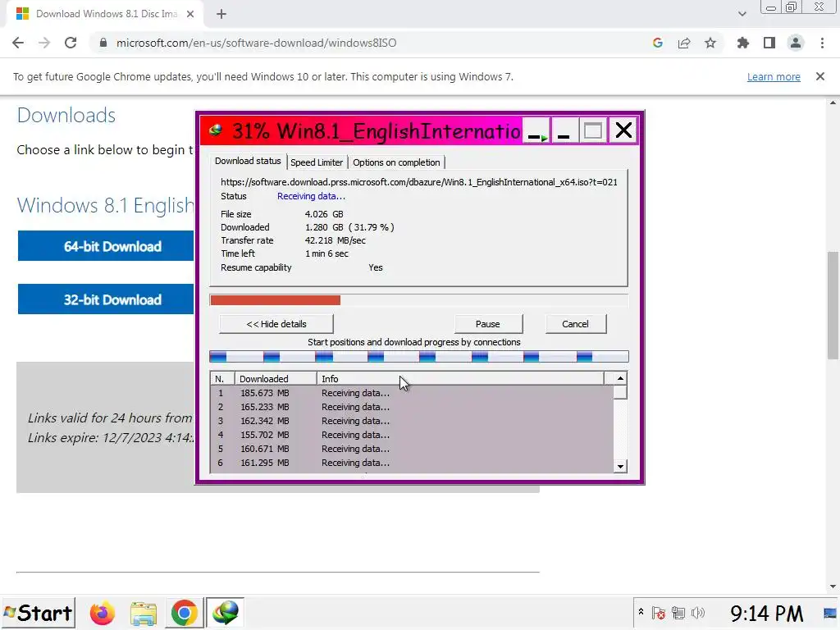Click the minimize-to-tray button with green arrow
The width and height of the screenshot is (840, 630).
(x=537, y=130)
